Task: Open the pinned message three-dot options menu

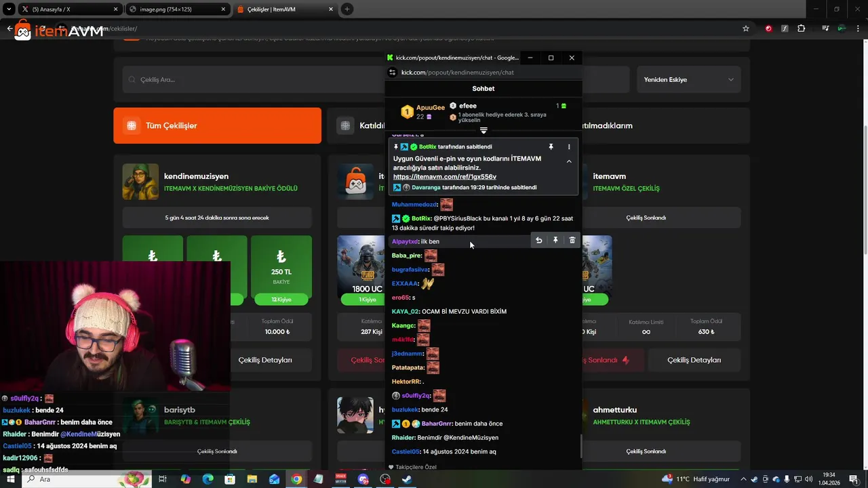Action: pos(569,146)
